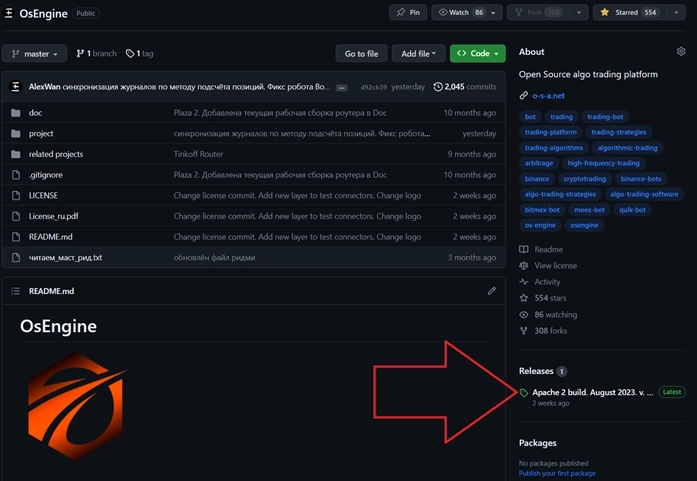The height and width of the screenshot is (481, 697).
Task: Open the 1 branch link
Action: point(96,53)
